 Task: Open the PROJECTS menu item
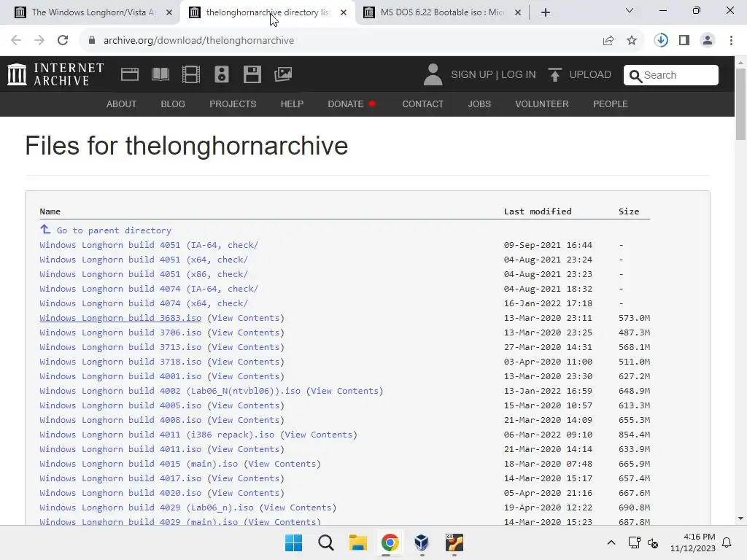233,104
